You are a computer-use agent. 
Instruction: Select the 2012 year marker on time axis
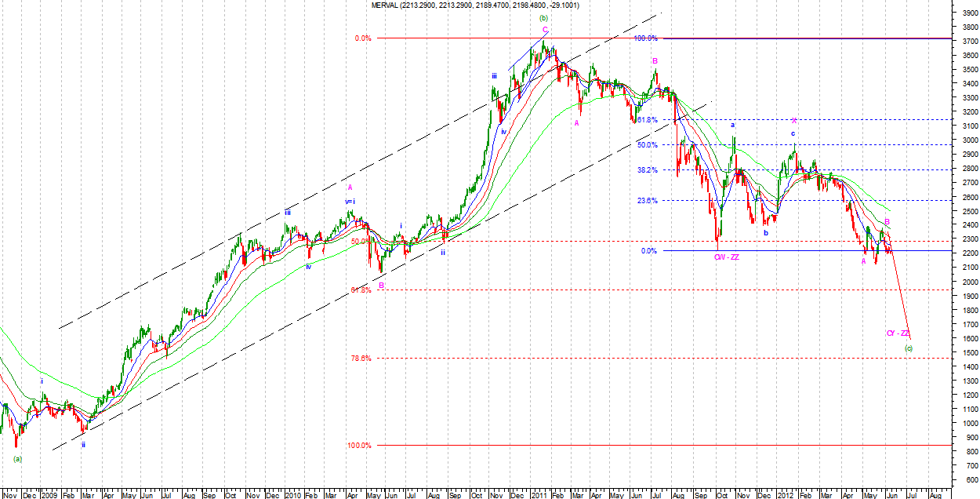pos(786,495)
